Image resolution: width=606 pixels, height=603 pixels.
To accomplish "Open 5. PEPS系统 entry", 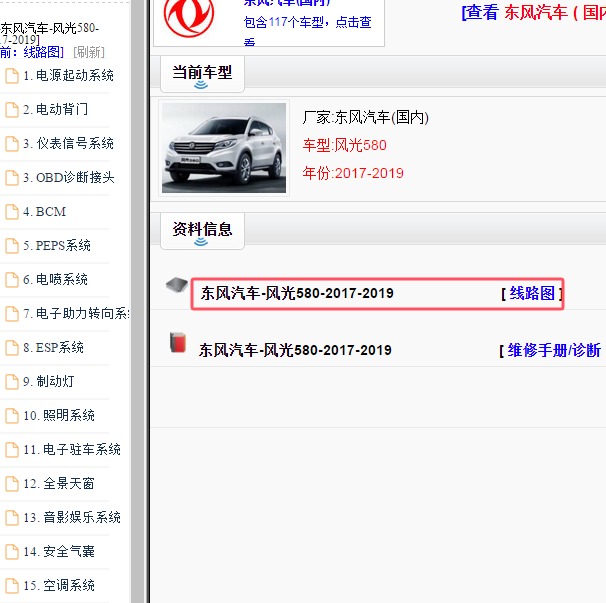I will pyautogui.click(x=57, y=245).
